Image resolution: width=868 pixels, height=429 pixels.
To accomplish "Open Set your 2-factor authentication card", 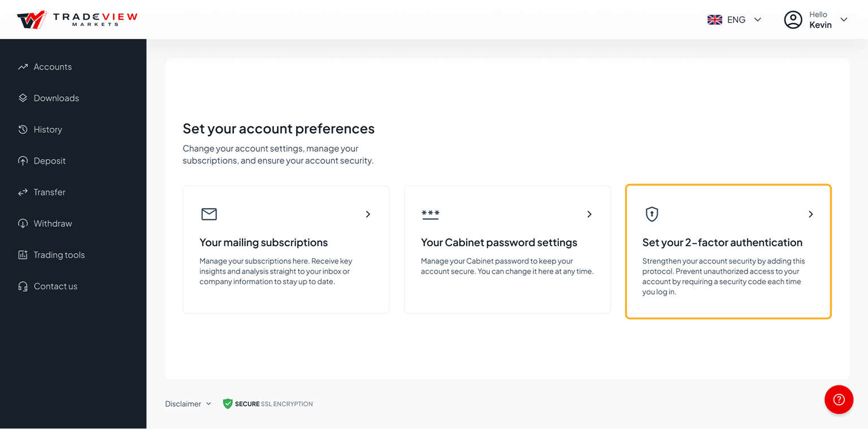I will [728, 252].
